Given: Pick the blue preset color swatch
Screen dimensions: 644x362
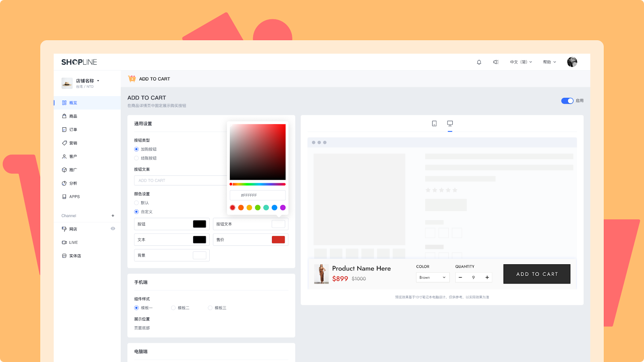Looking at the screenshot, I should tap(275, 208).
